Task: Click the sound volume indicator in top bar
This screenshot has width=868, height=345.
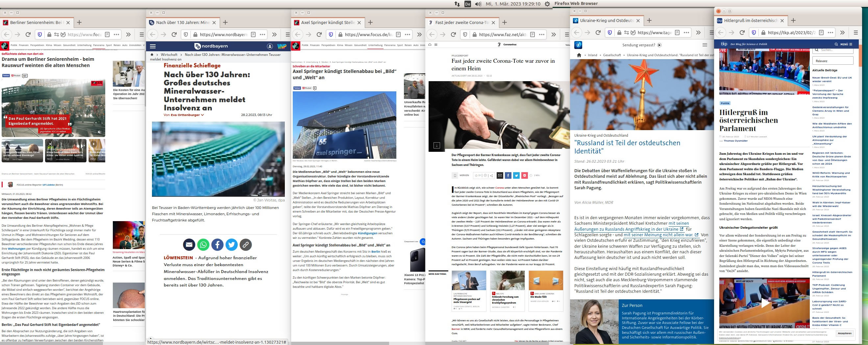Action: (478, 4)
